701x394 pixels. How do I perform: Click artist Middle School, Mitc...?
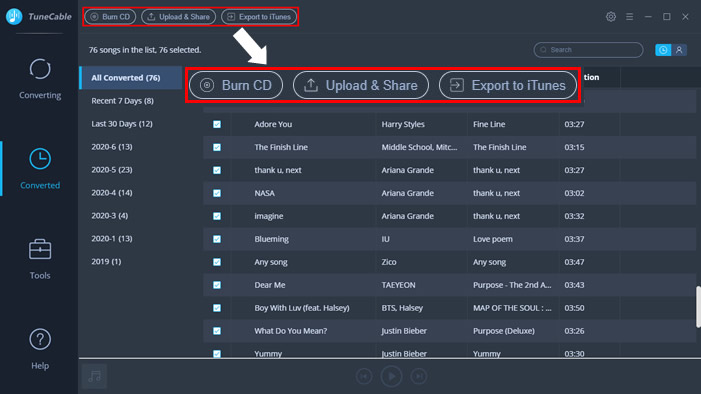(419, 147)
